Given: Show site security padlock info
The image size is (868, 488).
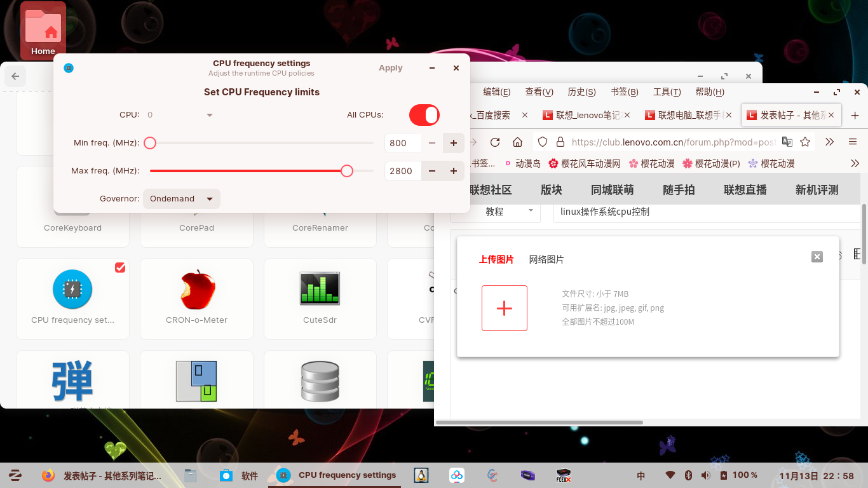Looking at the screenshot, I should coord(560,142).
